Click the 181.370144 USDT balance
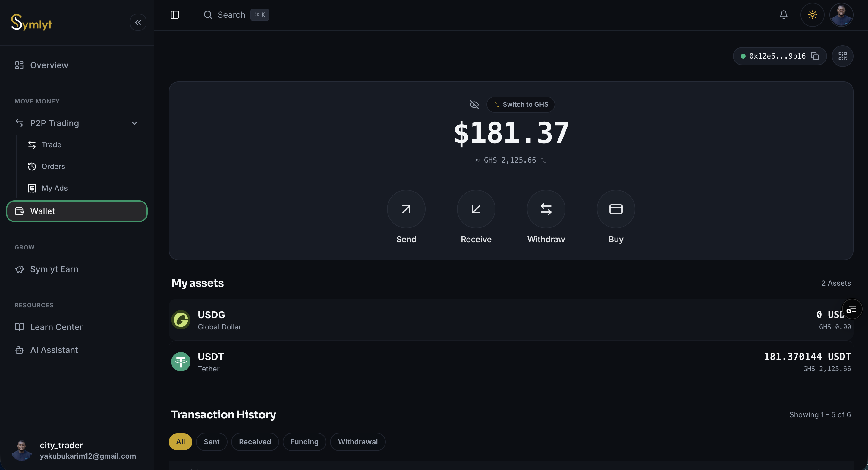 [807, 357]
